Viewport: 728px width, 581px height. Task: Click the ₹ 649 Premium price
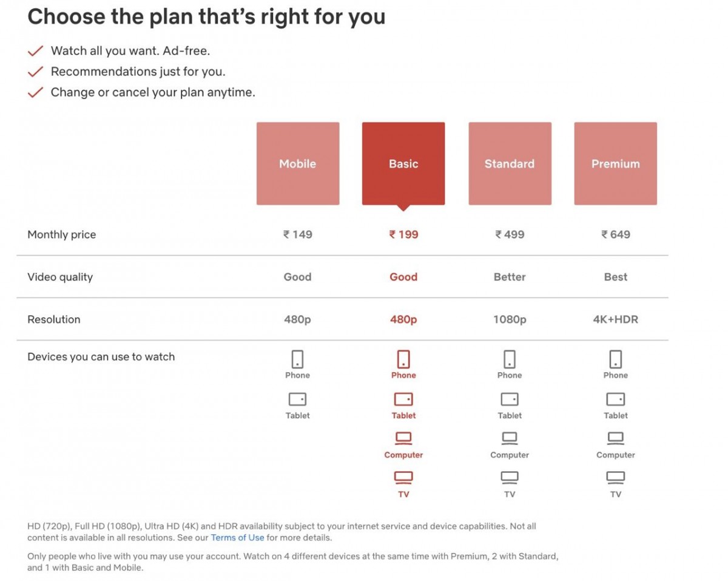[616, 234]
